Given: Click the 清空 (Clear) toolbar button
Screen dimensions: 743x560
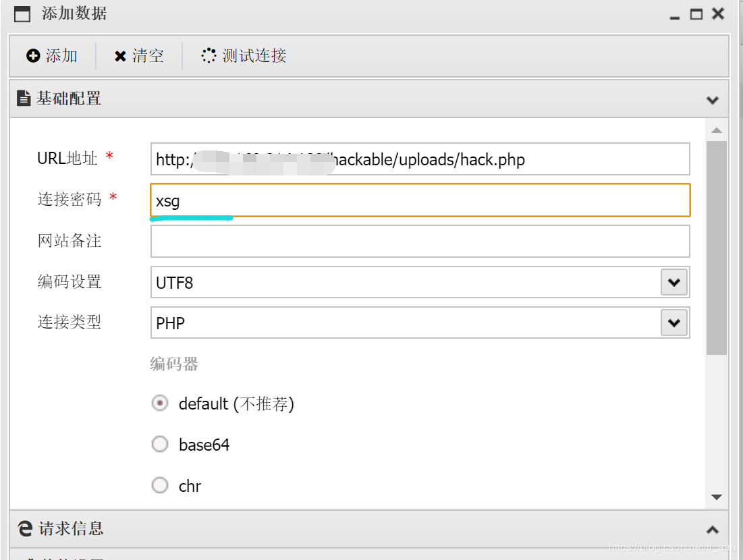Looking at the screenshot, I should pyautogui.click(x=139, y=56).
